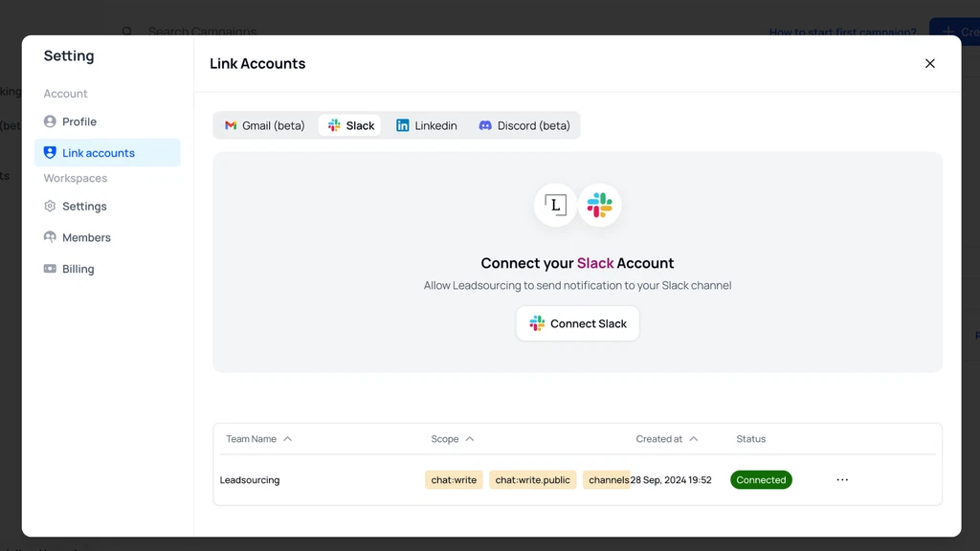This screenshot has height=551, width=980.
Task: Click the green Connected status badge
Action: (x=761, y=480)
